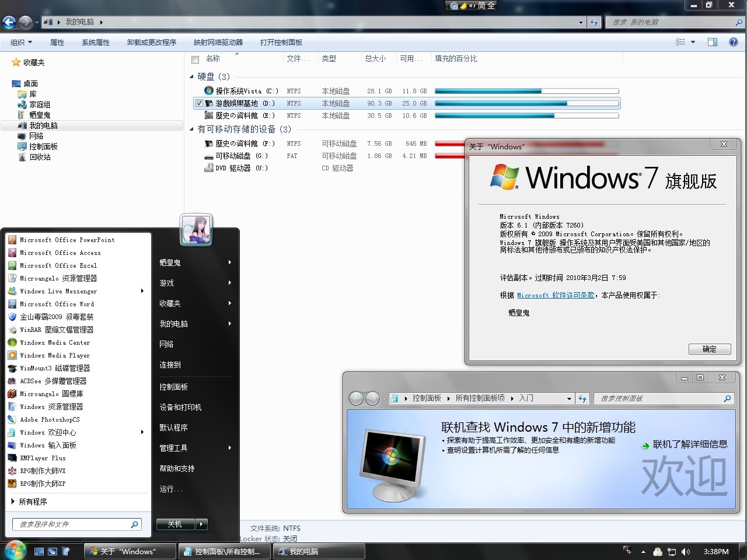Collapse the 有可移动存储的设备 group
Screen dimensions: 747x560
coord(192,129)
